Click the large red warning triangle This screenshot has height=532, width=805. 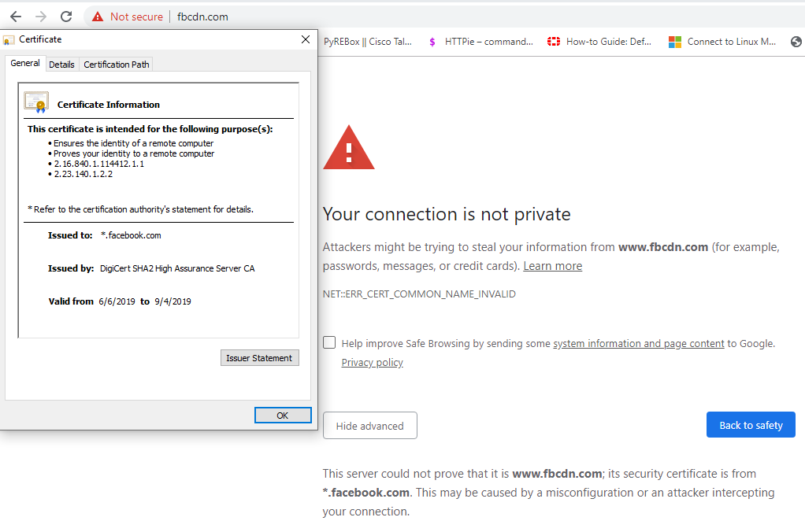point(349,148)
